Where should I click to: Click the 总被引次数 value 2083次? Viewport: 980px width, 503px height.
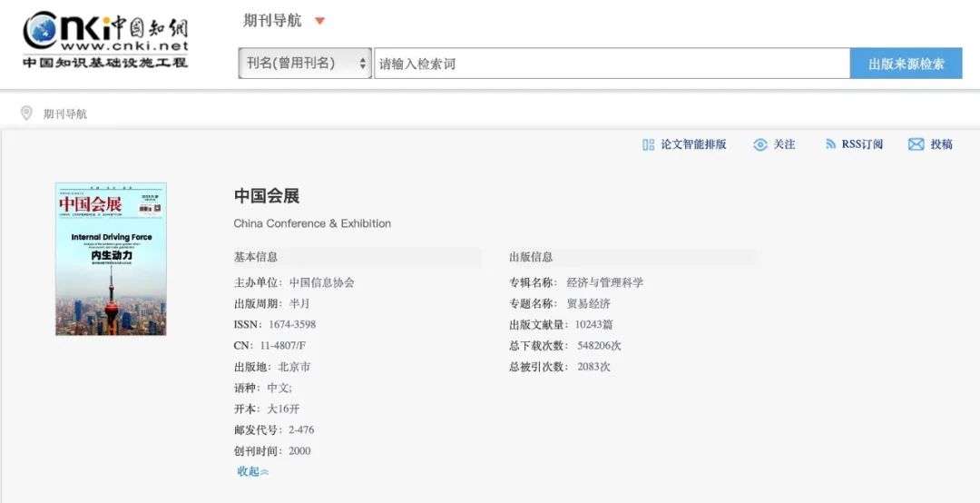click(x=593, y=367)
